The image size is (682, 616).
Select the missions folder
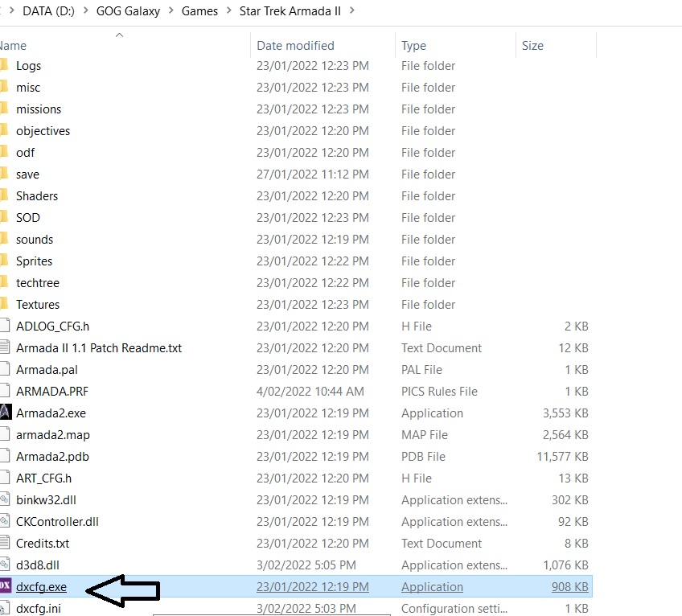tap(39, 109)
